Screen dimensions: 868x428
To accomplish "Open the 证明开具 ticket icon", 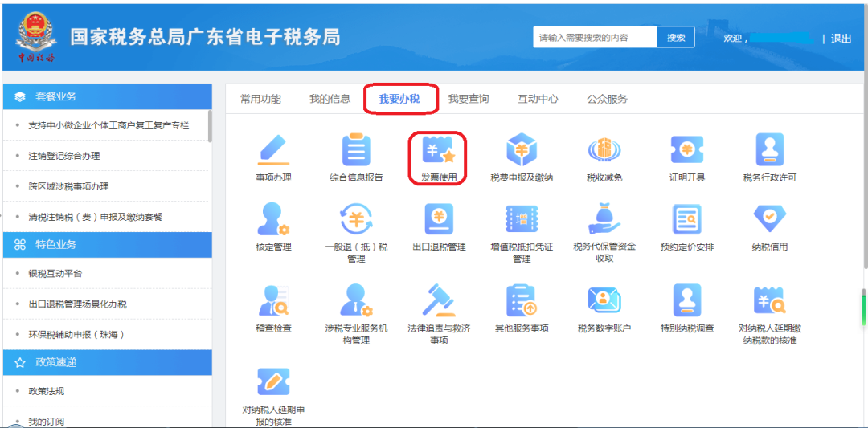I will [686, 150].
